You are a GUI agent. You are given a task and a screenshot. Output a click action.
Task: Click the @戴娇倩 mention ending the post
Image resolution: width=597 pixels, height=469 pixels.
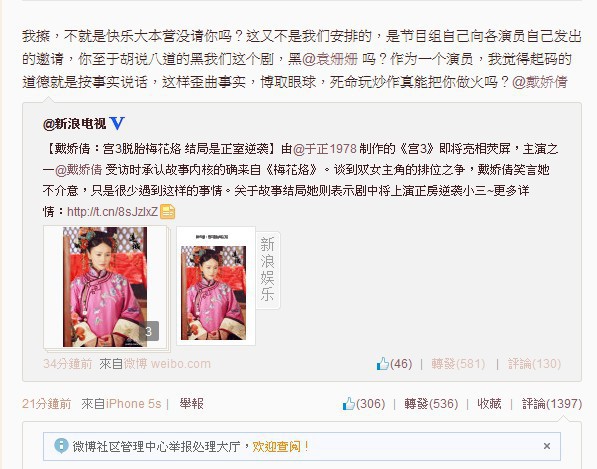click(x=540, y=82)
